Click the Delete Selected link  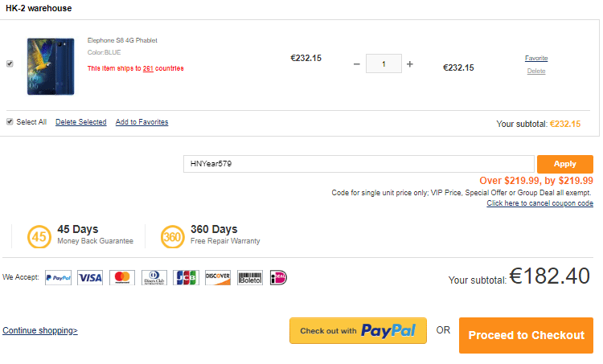tap(81, 122)
